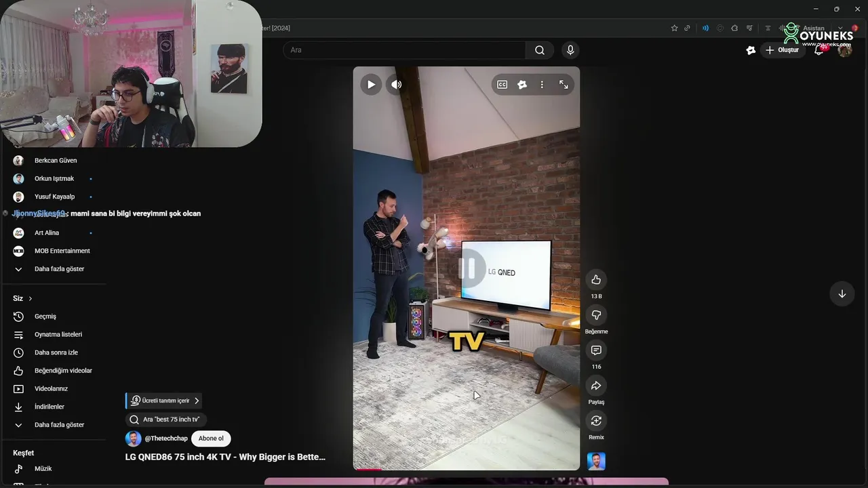
Task: Mute the Shorts video volume
Action: click(397, 85)
